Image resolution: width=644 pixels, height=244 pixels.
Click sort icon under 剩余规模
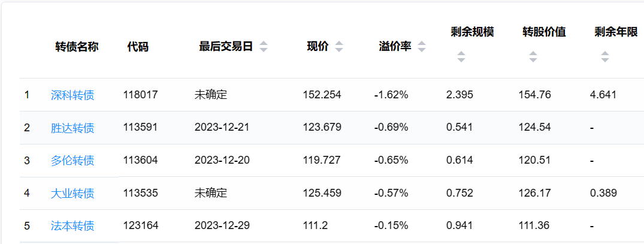pos(461,57)
